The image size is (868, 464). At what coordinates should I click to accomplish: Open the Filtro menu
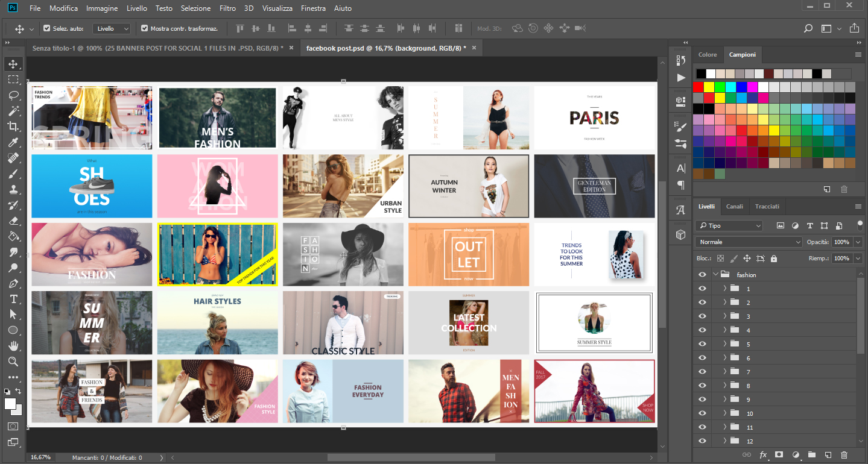tap(227, 8)
